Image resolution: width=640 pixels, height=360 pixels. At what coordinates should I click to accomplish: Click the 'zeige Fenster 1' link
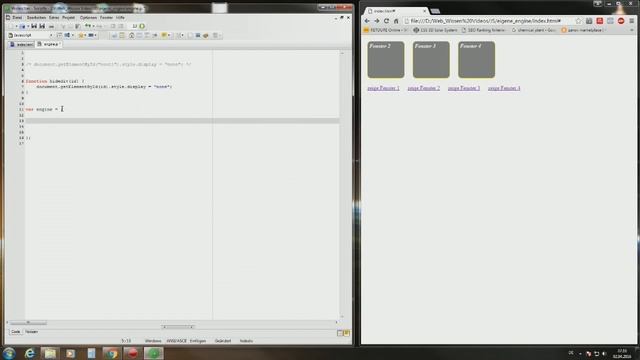pyautogui.click(x=383, y=88)
